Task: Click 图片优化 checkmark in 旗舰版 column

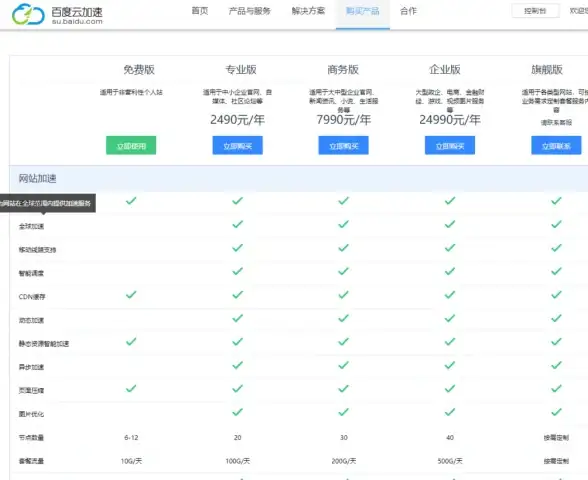Action: [556, 412]
